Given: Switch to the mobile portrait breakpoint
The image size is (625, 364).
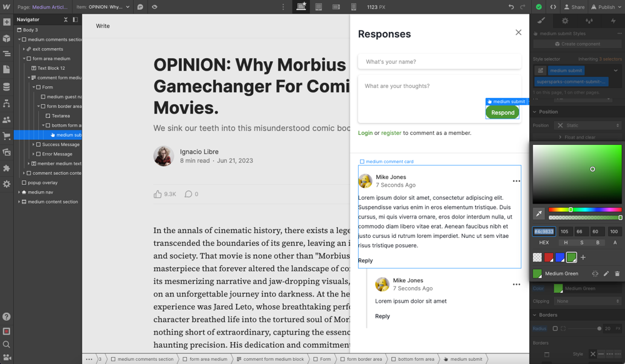Looking at the screenshot, I should pos(353,6).
